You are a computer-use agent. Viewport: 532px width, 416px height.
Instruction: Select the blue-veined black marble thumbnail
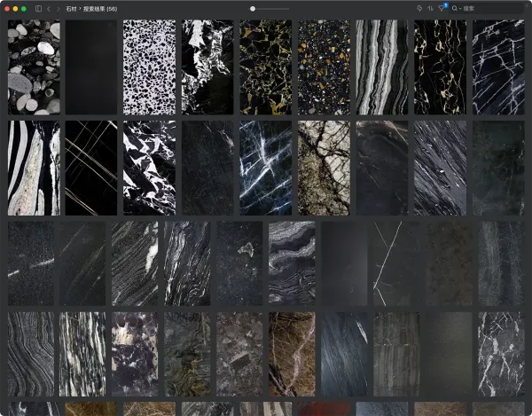tap(265, 168)
